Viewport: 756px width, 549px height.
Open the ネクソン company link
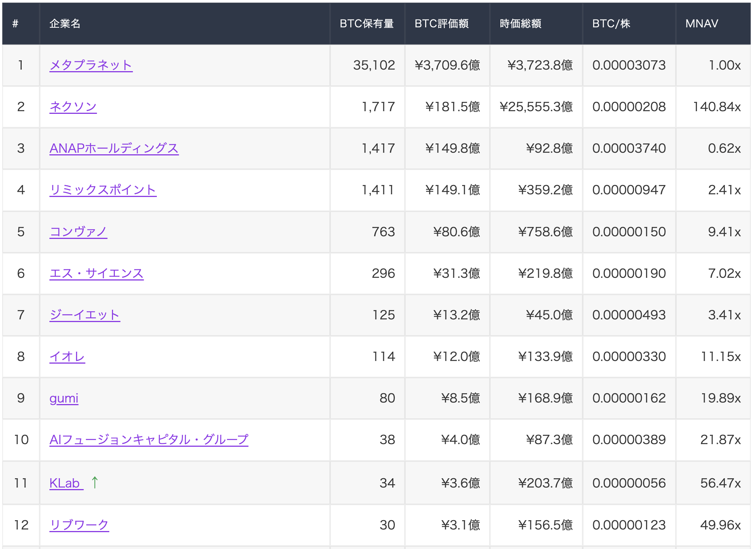point(73,106)
